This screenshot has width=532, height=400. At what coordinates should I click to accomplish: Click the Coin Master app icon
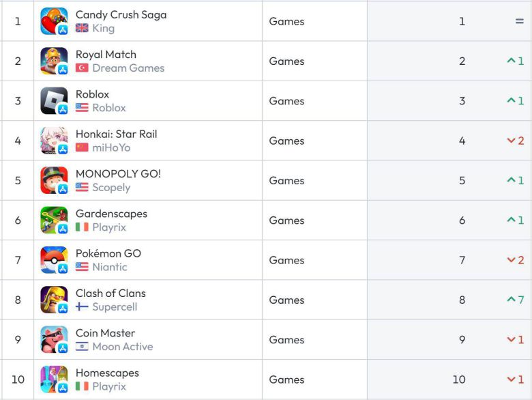(54, 340)
